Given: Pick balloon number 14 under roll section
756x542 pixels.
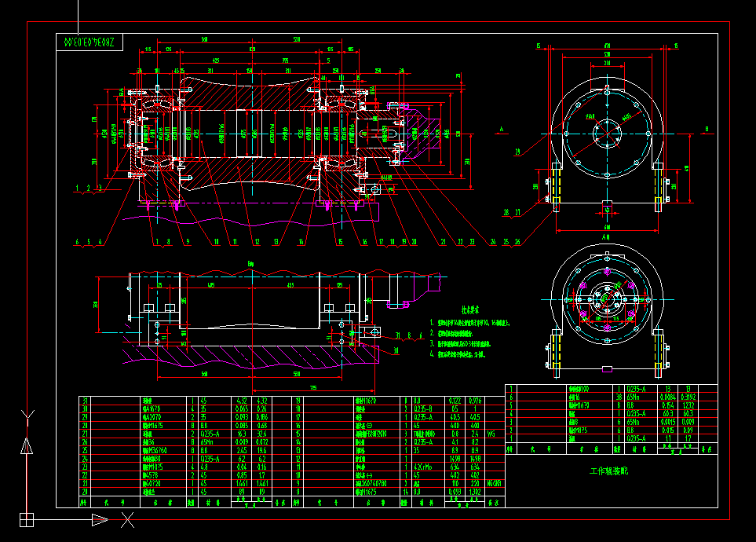Looking at the screenshot, I should pyautogui.click(x=301, y=242).
